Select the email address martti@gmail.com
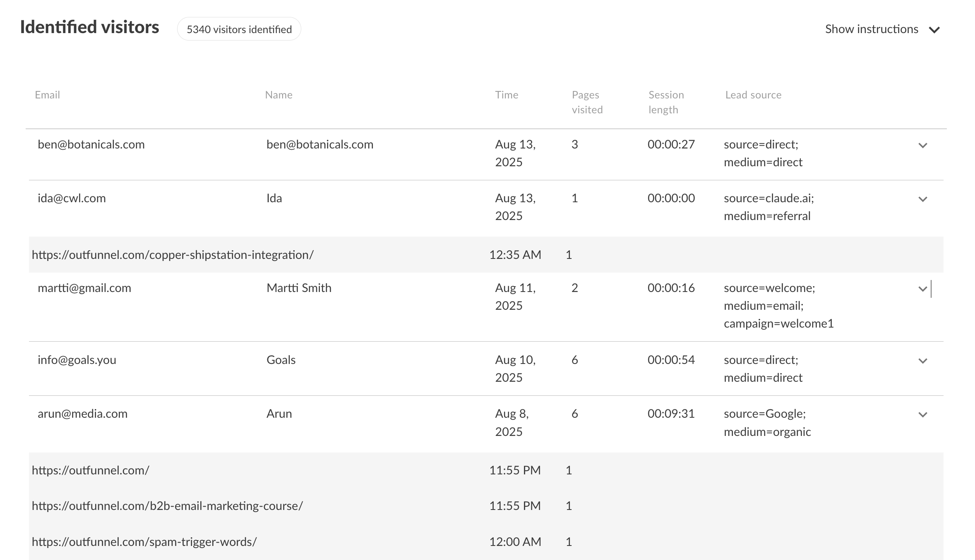Viewport: 975px width, 560px height. [84, 288]
